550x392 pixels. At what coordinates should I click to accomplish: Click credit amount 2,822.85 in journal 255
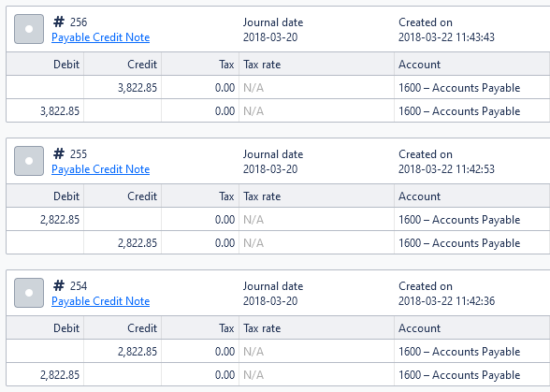(137, 243)
